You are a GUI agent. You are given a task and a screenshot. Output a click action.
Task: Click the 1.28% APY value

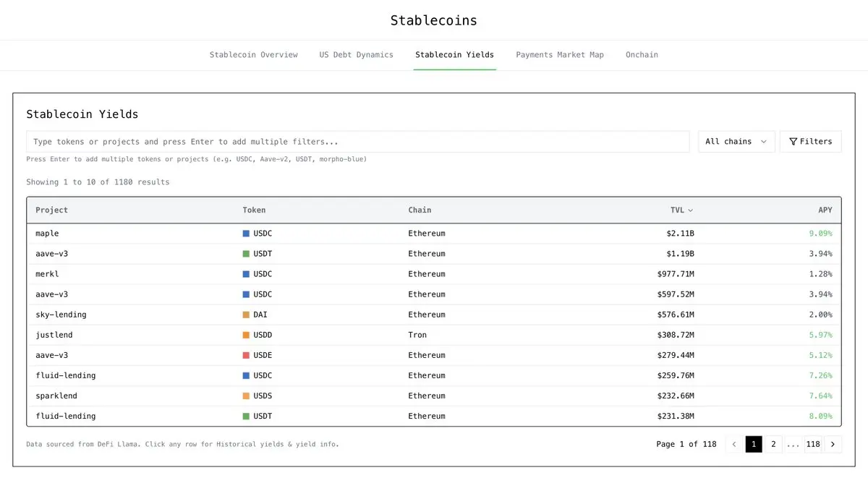pos(820,274)
